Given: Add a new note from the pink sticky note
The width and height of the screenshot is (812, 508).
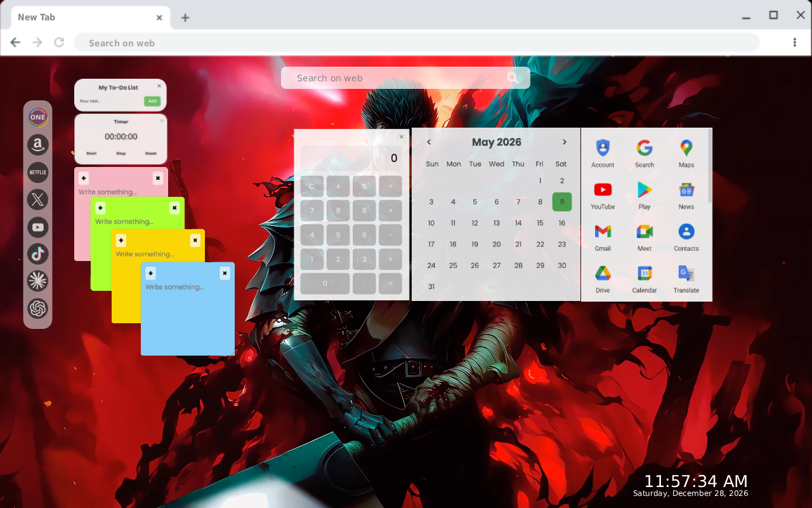Looking at the screenshot, I should click(x=84, y=178).
